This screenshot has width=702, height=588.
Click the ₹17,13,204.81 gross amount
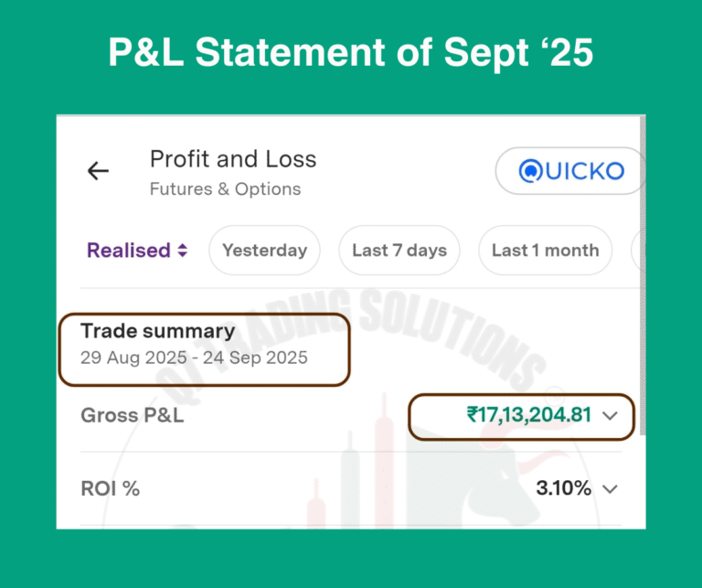point(529,415)
